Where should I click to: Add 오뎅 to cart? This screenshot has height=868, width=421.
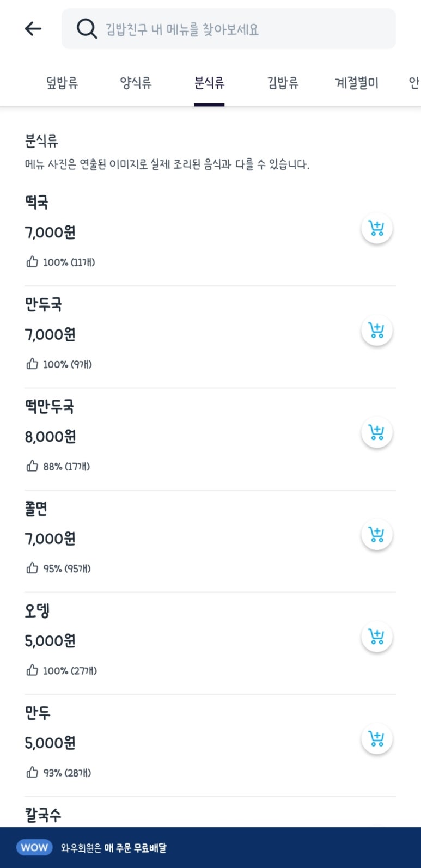coord(377,637)
